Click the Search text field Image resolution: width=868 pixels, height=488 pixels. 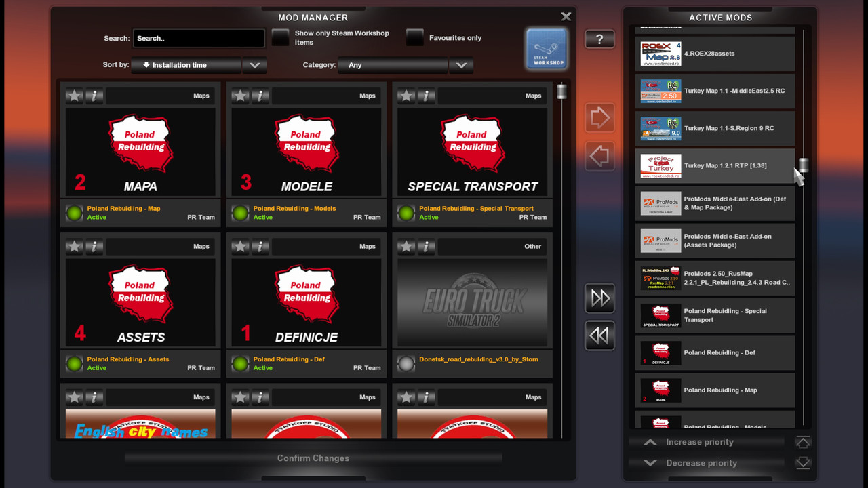(x=199, y=39)
